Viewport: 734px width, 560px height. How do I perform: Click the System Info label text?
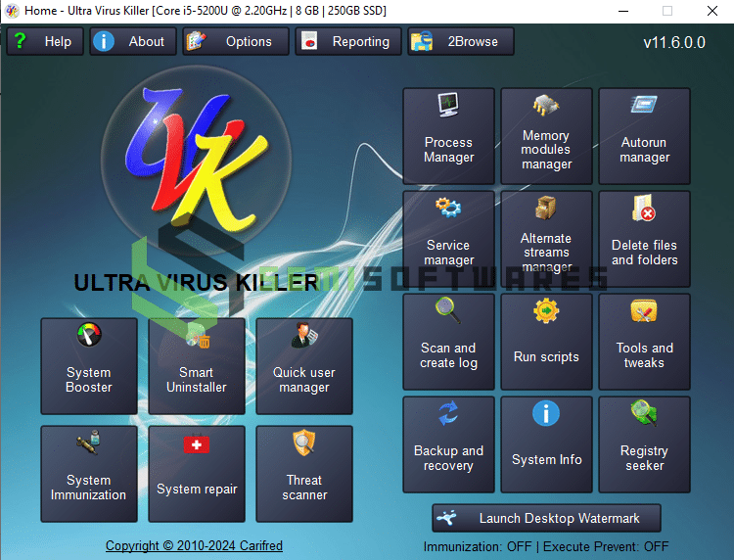coord(547,460)
